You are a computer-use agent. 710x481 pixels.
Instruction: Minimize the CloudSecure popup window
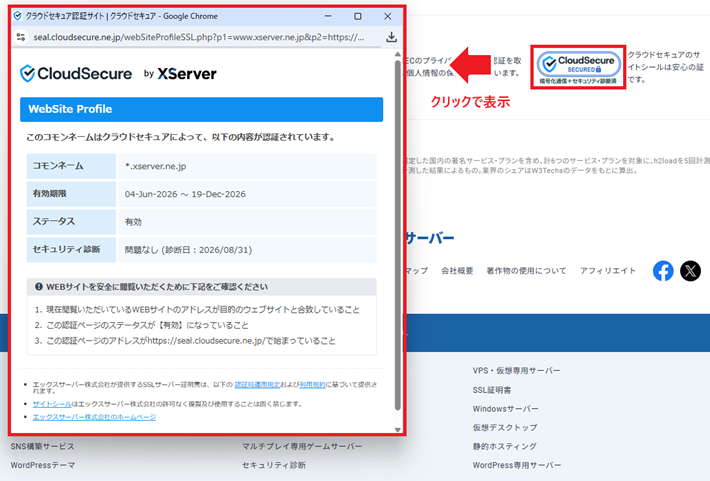pos(328,16)
